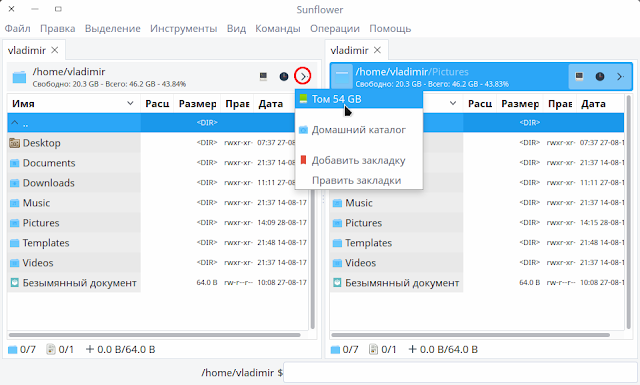Close the right vladimir tab

pos(378,50)
